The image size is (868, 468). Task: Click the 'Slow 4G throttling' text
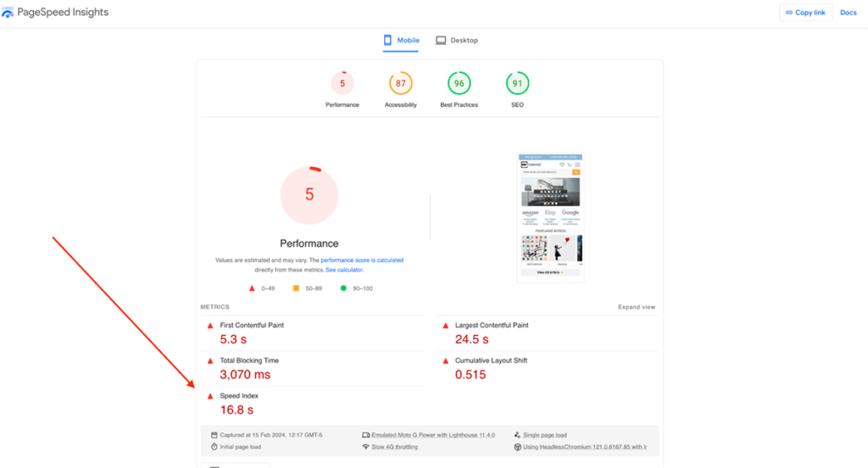395,447
